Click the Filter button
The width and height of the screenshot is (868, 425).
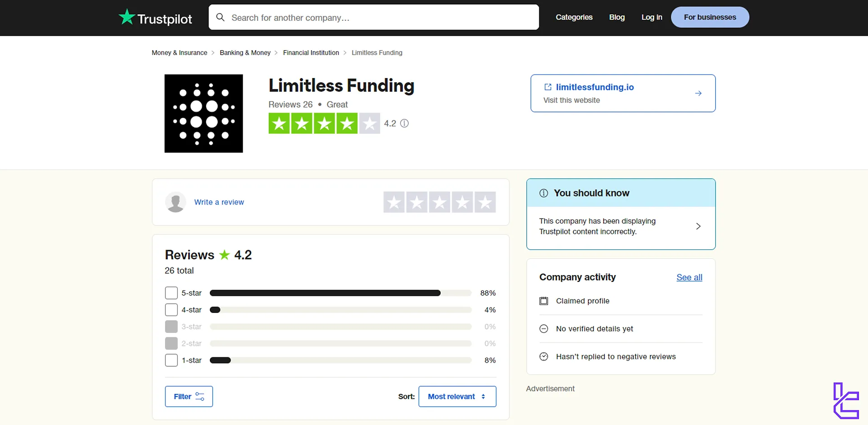pos(189,397)
